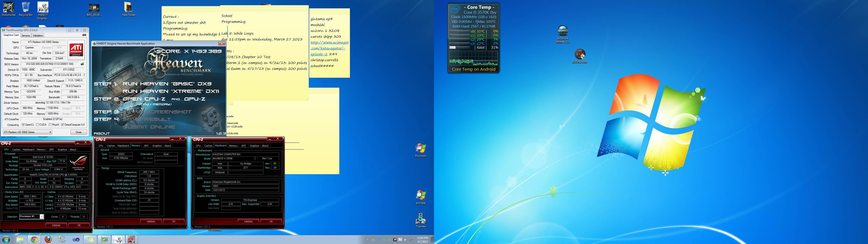Screen dimensions: 868x244
Task: Select Graphics tab in Mainboard CPU-Z window
Action: 254,146
